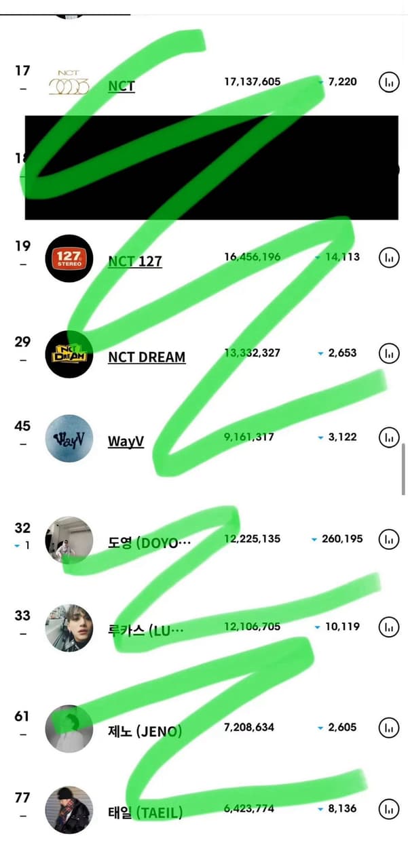Viewport: 408px width, 868px height.
Task: Show chart icon for 제노 (JENO)
Action: coord(389,728)
